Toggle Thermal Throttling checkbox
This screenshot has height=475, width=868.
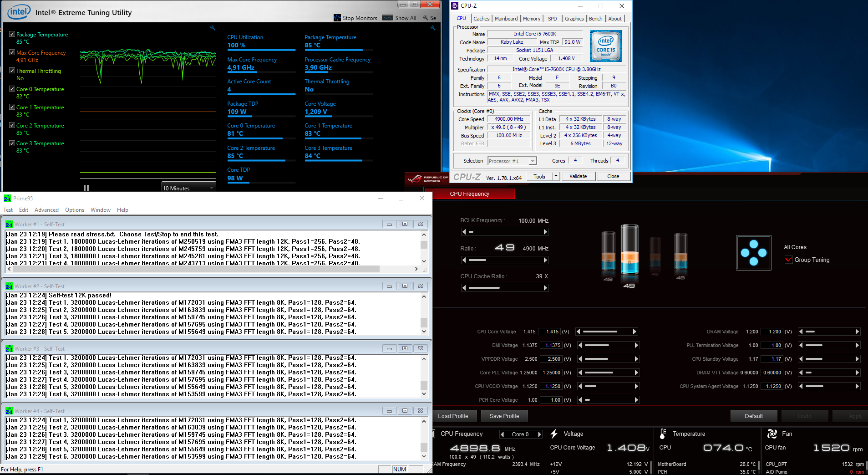(x=12, y=71)
